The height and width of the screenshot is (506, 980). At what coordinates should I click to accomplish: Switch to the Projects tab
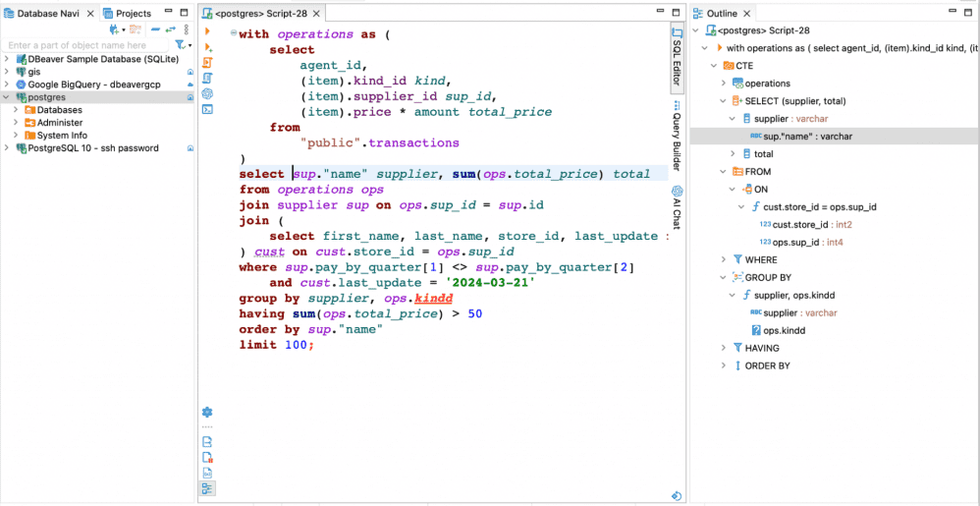pyautogui.click(x=128, y=13)
